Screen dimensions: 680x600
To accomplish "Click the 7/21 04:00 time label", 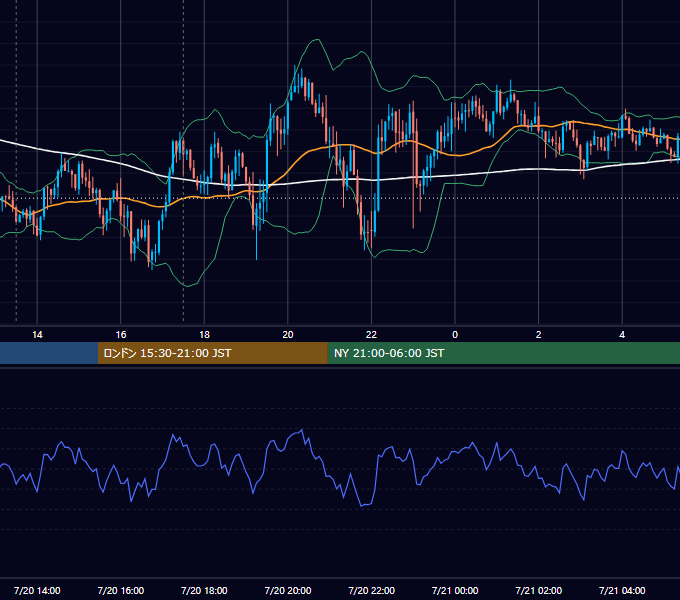I will coord(622,590).
